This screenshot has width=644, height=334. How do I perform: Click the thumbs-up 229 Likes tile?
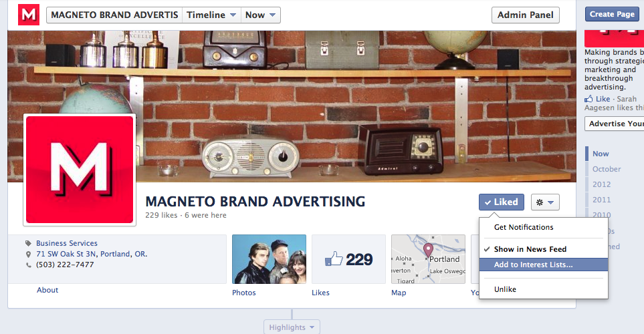pos(348,259)
